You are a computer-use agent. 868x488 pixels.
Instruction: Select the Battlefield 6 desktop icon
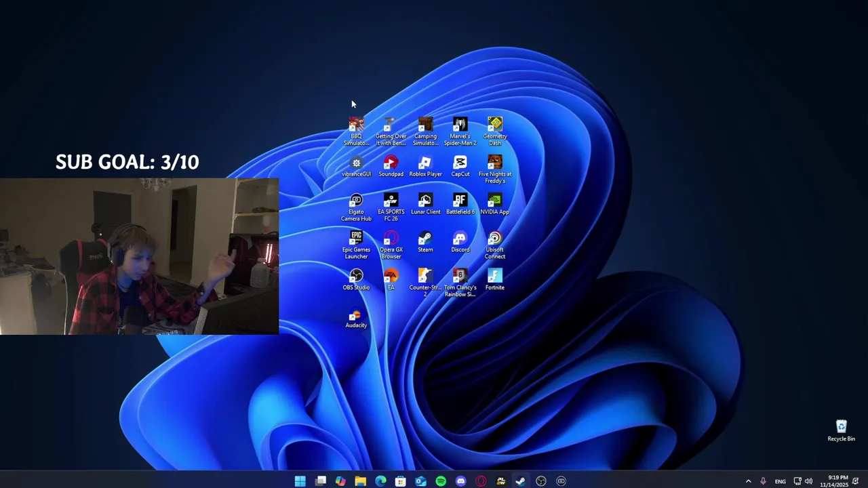pos(460,204)
